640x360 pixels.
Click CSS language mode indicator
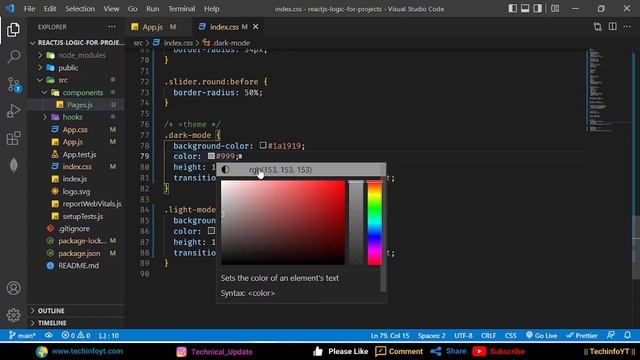[x=511, y=336]
